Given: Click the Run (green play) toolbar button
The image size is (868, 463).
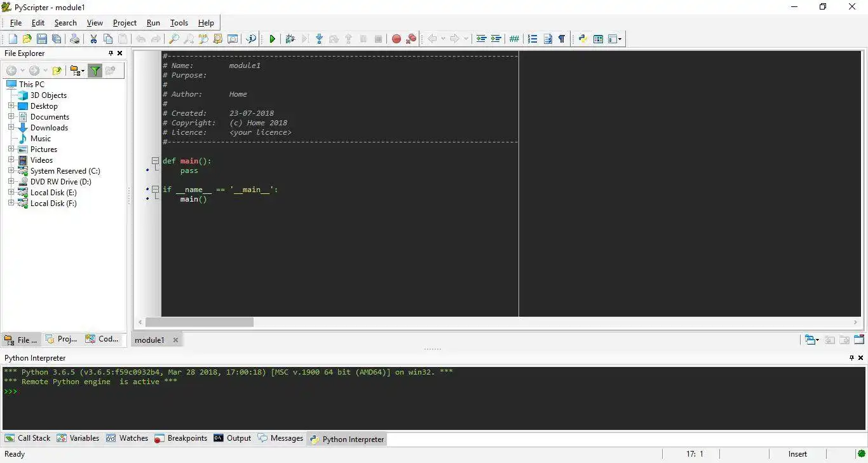Looking at the screenshot, I should pyautogui.click(x=272, y=39).
